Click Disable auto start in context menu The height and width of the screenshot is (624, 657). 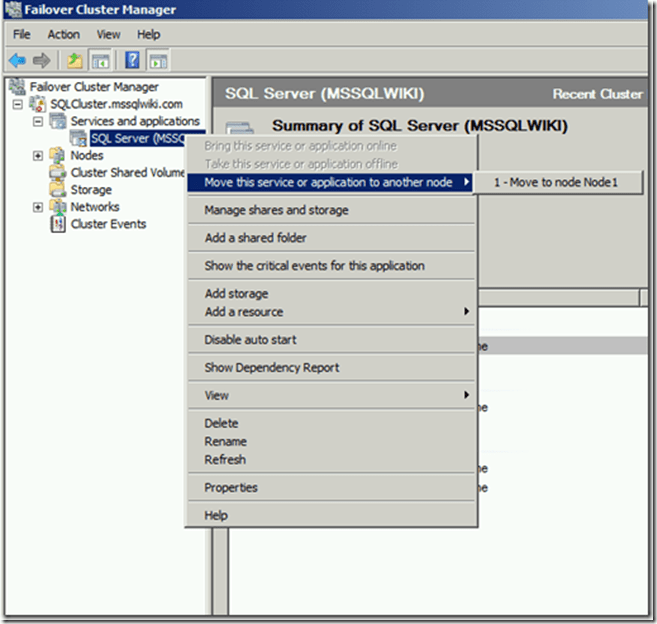click(250, 340)
